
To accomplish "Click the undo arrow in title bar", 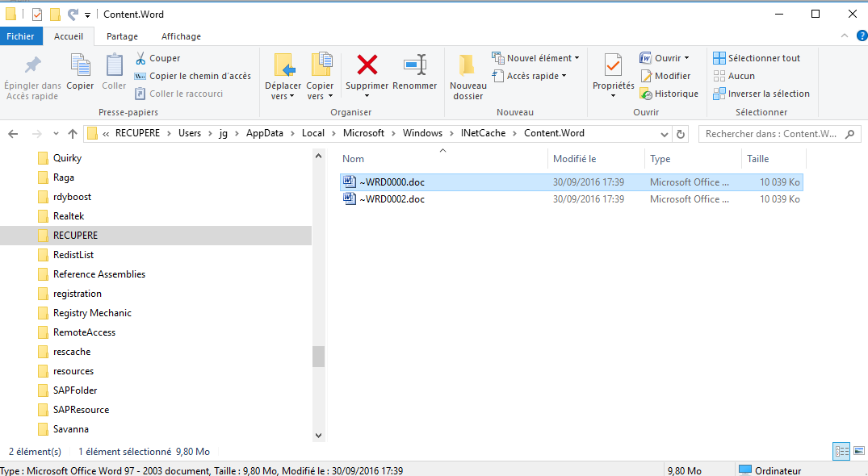I will point(73,15).
